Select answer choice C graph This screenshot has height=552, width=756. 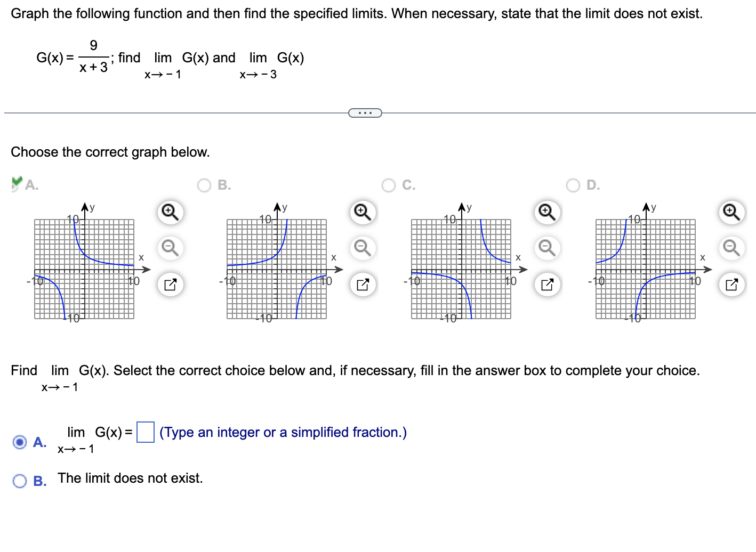389,185
